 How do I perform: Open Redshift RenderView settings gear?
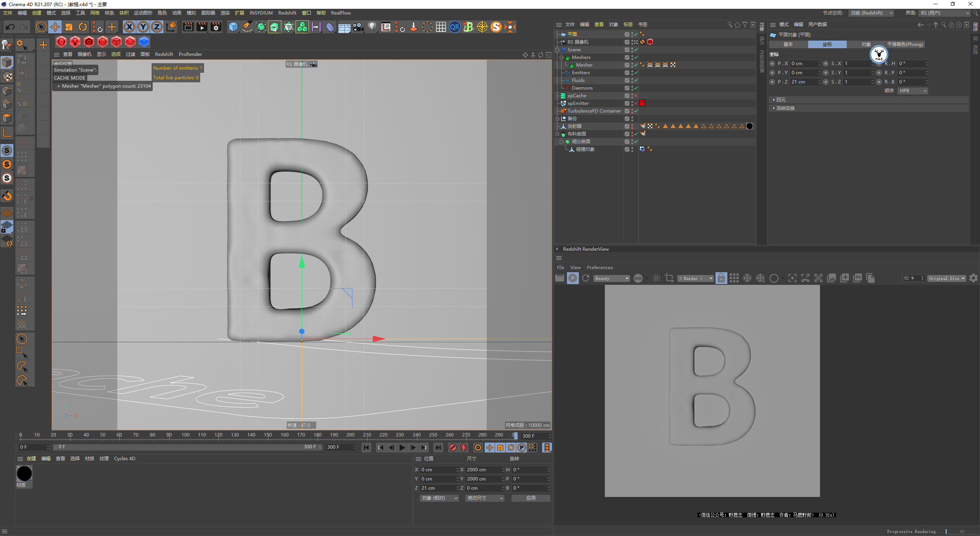(x=973, y=278)
